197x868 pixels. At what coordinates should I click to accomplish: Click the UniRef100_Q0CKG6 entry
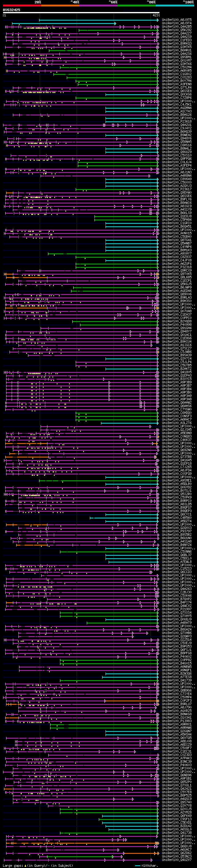coord(177,94)
